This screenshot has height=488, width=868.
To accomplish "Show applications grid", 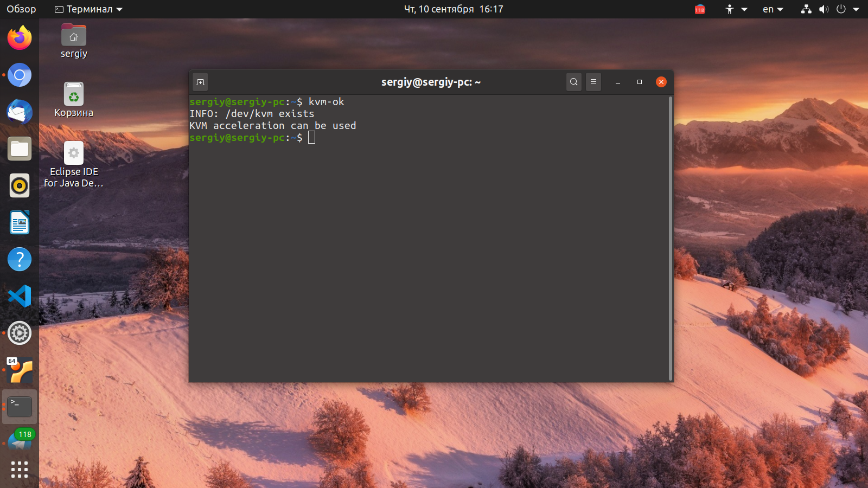I will click(20, 470).
